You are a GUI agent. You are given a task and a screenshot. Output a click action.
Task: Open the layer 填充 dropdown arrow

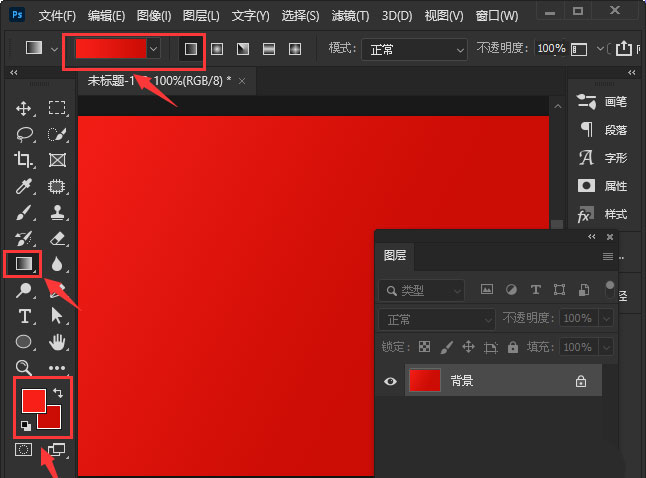606,347
